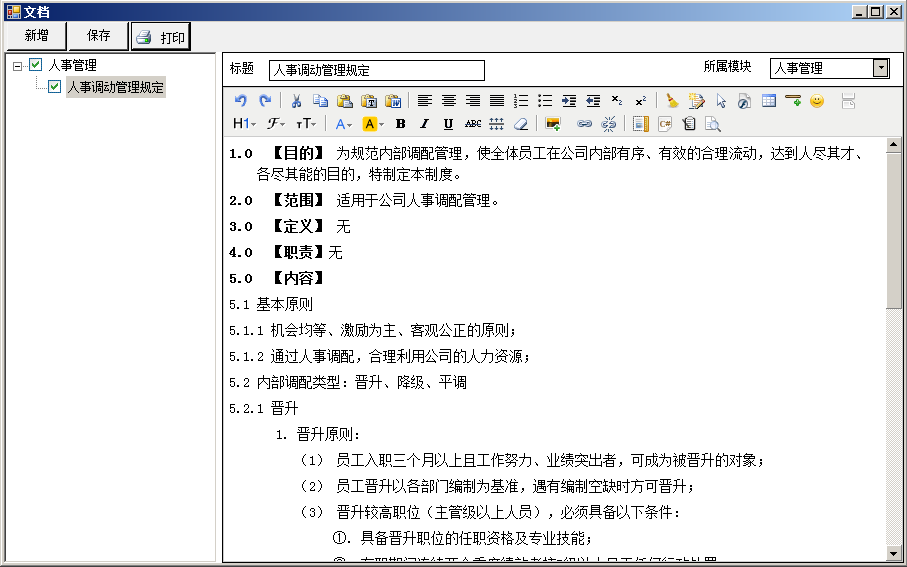This screenshot has height=567, width=907.
Task: Click the clipboard list icon
Action: click(689, 124)
